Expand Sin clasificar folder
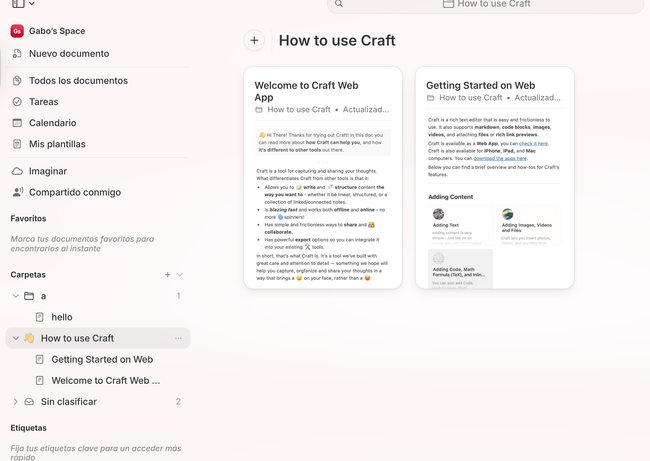Viewport: 650px width, 461px height. [x=16, y=402]
